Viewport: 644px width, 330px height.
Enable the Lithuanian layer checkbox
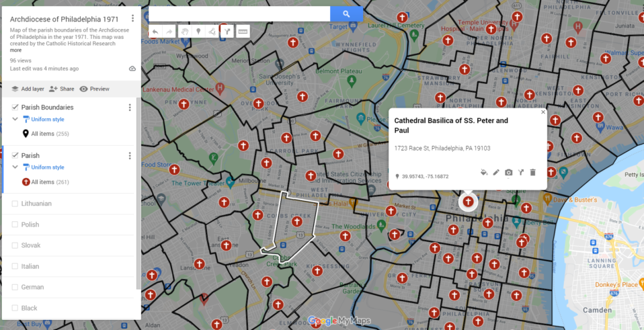tap(15, 204)
